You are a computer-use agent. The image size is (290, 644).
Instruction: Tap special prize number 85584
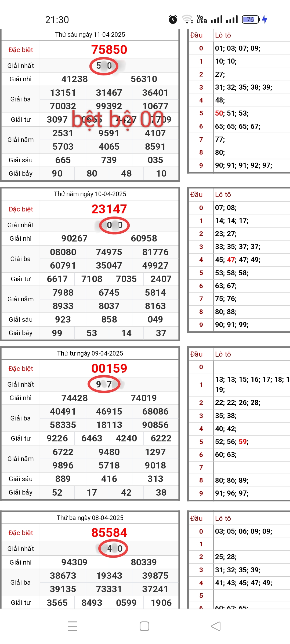coord(109,533)
